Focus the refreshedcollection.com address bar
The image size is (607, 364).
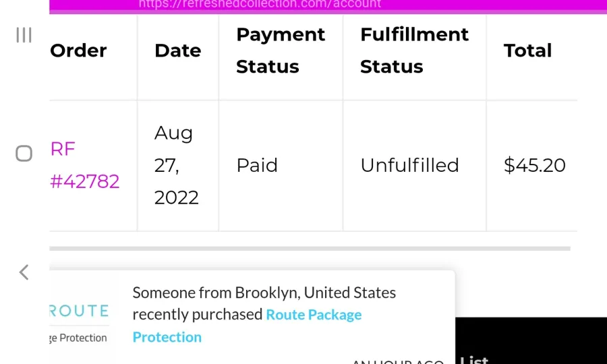point(260,5)
